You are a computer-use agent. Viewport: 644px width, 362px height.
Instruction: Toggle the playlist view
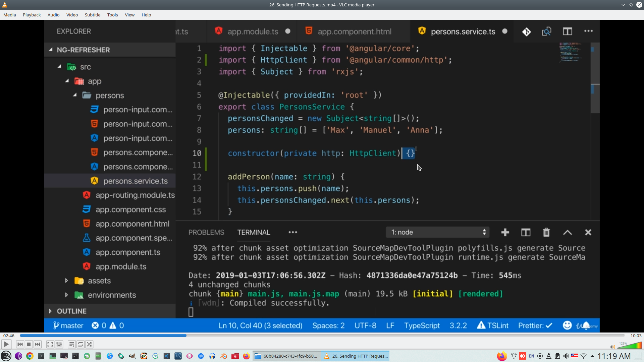tap(71, 344)
